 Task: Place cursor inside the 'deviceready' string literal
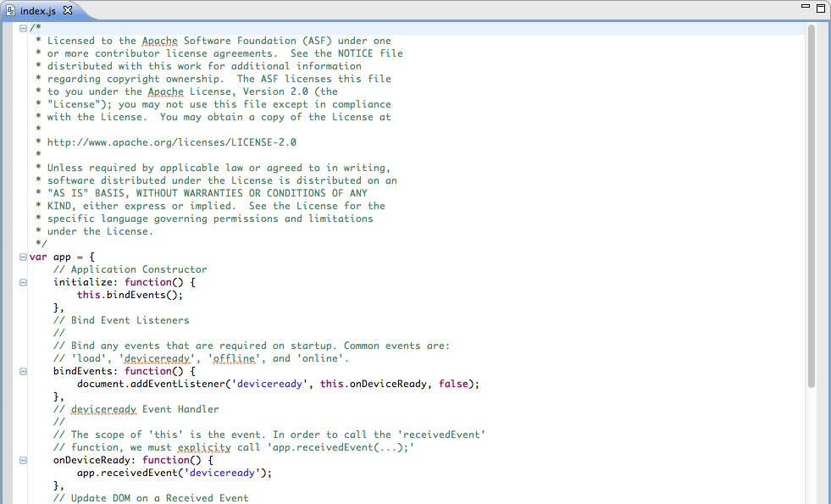click(x=269, y=383)
